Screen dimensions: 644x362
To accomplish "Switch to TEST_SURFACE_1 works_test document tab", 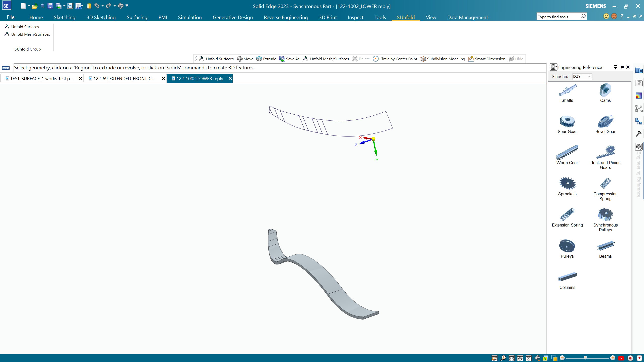I will [42, 79].
